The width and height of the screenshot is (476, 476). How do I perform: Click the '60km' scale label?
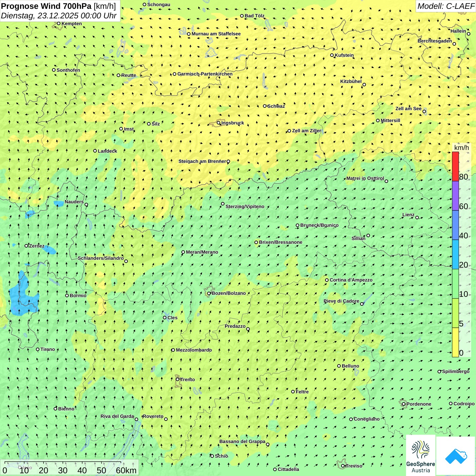(x=126, y=471)
